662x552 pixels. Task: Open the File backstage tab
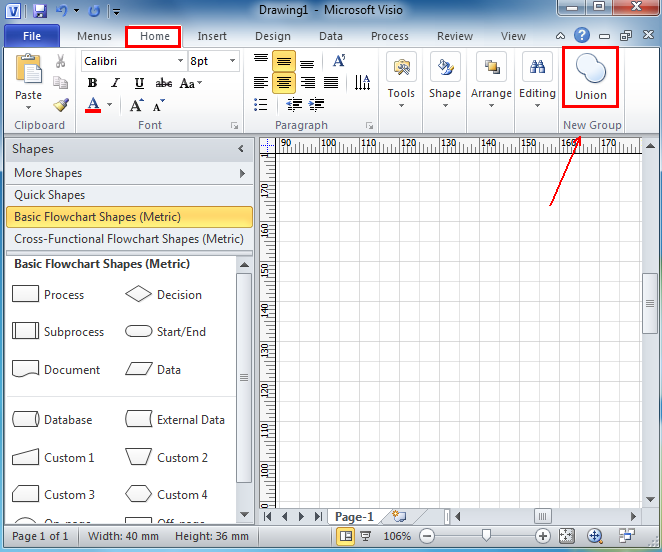tap(31, 36)
